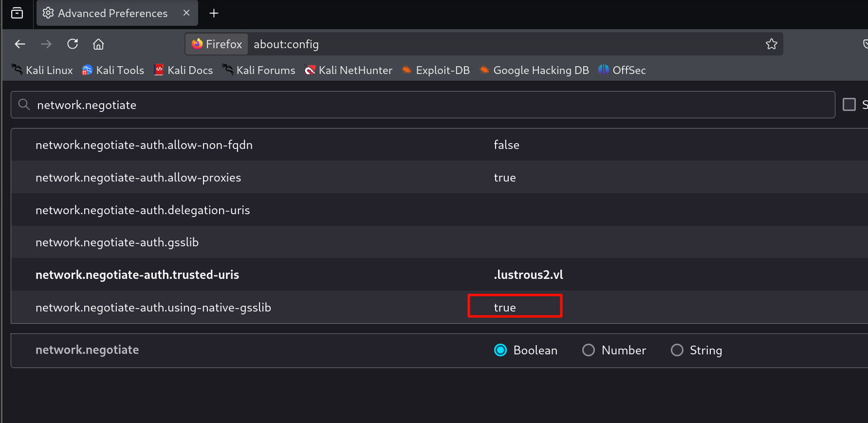Open the Home page icon
Screen dimensions: 868x423
pos(98,44)
